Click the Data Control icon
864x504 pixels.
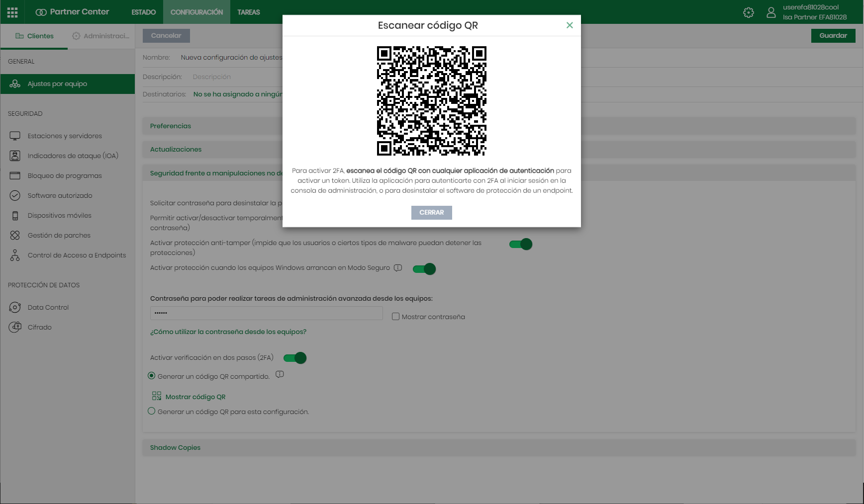[x=15, y=307]
